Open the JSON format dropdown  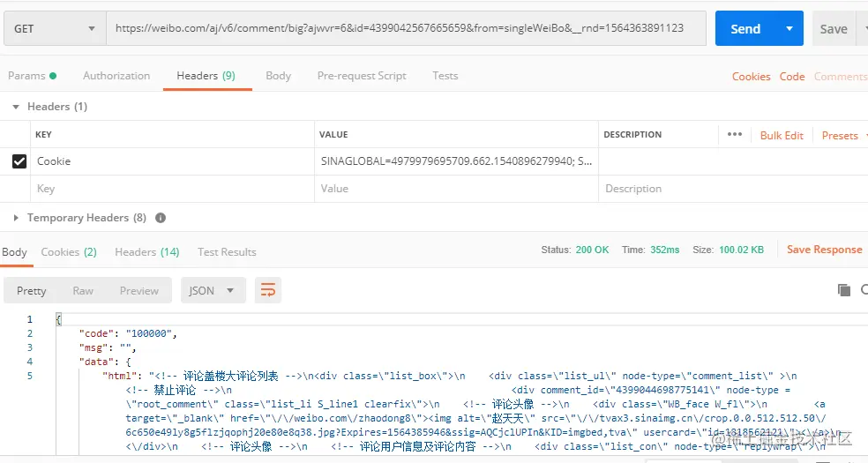click(x=213, y=290)
